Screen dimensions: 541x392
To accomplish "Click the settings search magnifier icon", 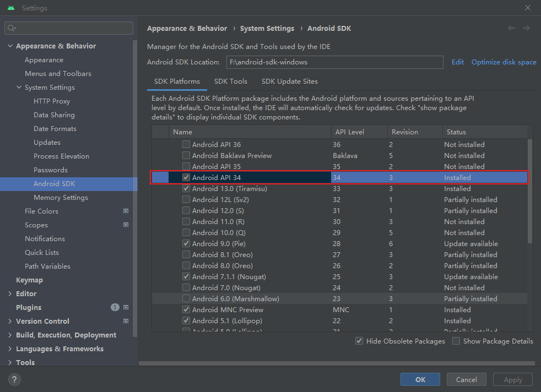I will [x=12, y=28].
